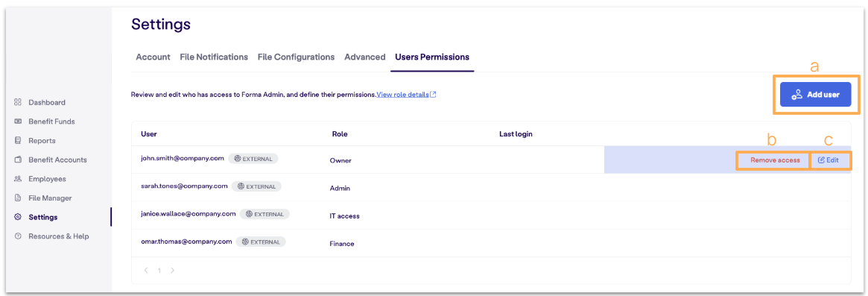Go to Employees in sidebar

click(47, 179)
